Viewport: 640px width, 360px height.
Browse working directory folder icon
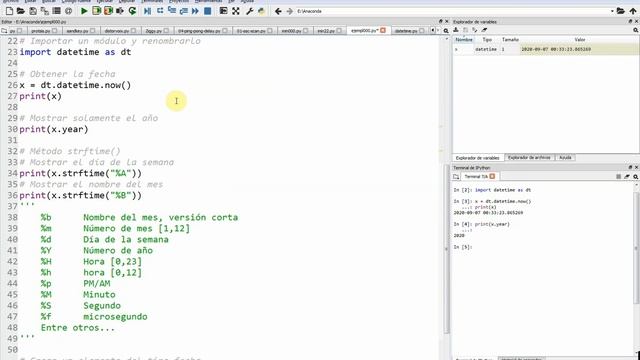click(620, 11)
